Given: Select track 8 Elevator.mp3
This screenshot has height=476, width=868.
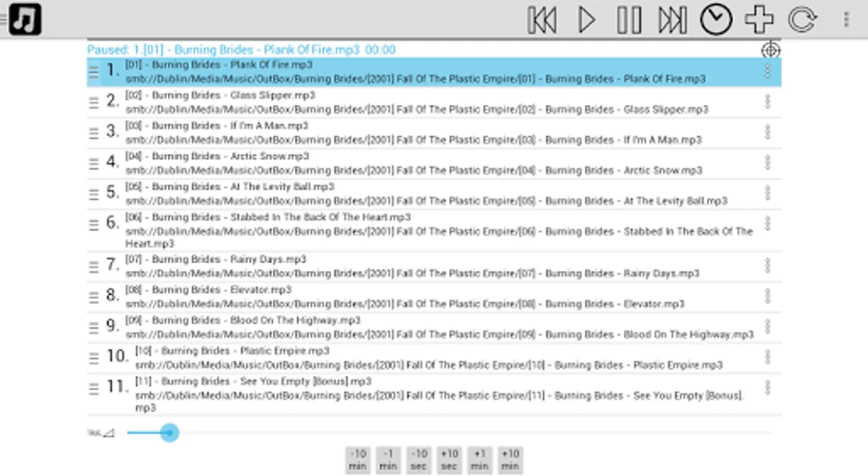Looking at the screenshot, I should 434,297.
